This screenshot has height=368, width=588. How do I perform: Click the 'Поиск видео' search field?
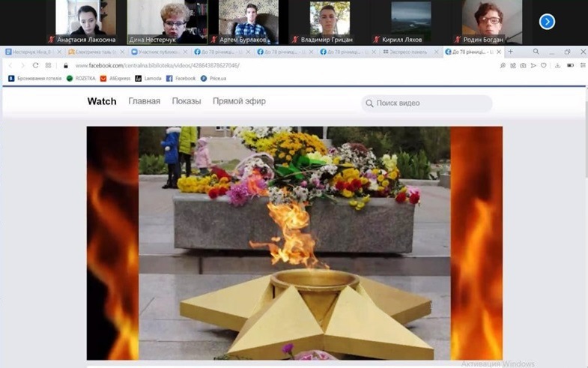click(x=427, y=103)
